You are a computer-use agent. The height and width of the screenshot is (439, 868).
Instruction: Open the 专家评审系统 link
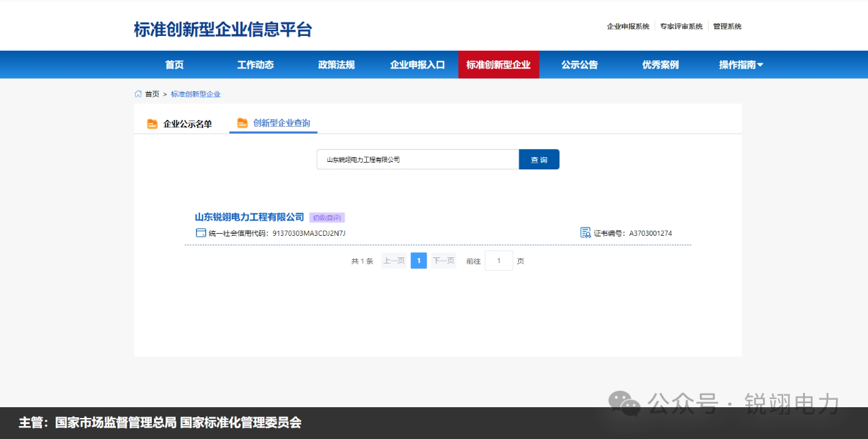click(x=682, y=26)
